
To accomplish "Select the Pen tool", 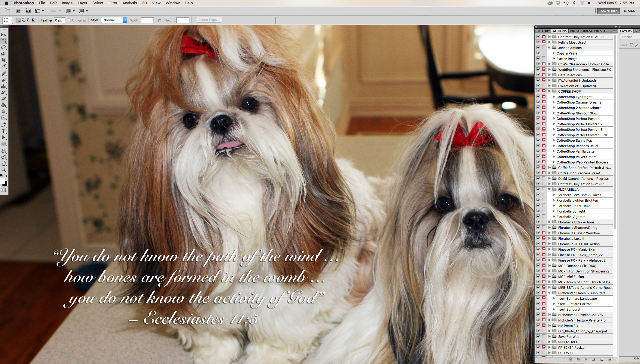I will click(4, 125).
